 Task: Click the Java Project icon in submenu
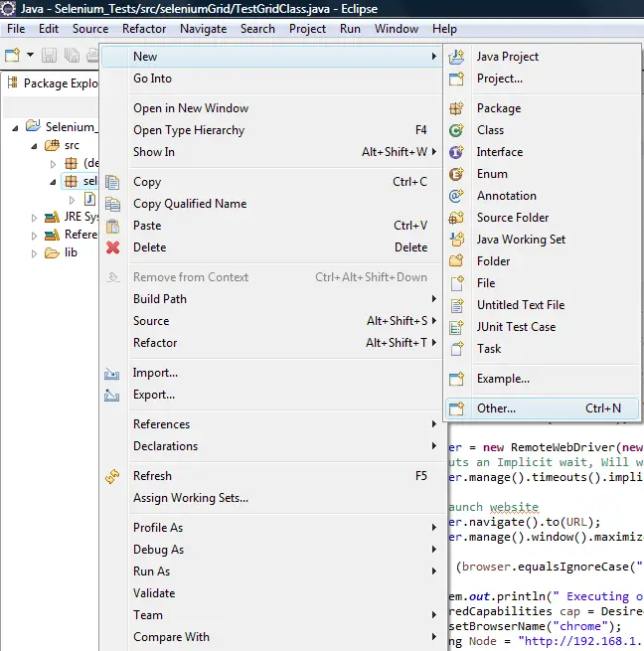pyautogui.click(x=456, y=57)
